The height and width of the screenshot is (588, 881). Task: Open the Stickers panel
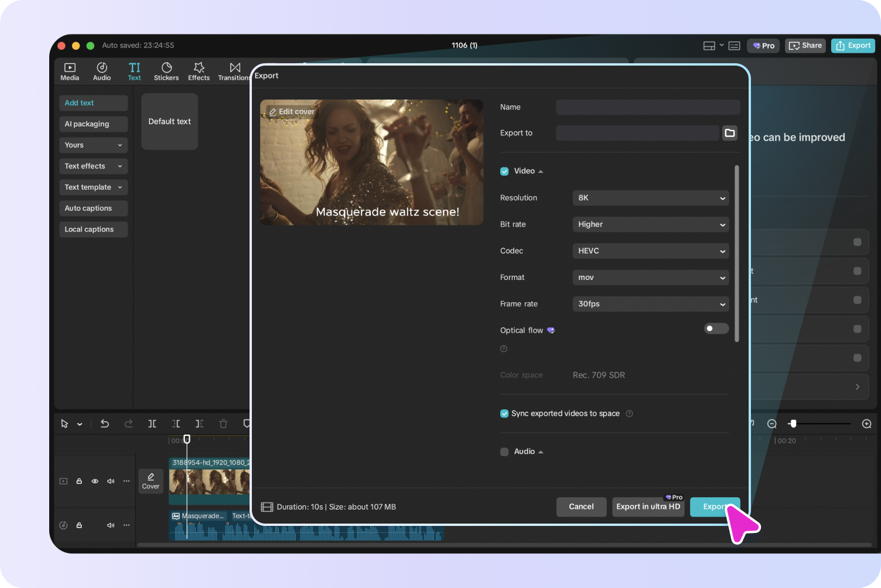point(166,71)
